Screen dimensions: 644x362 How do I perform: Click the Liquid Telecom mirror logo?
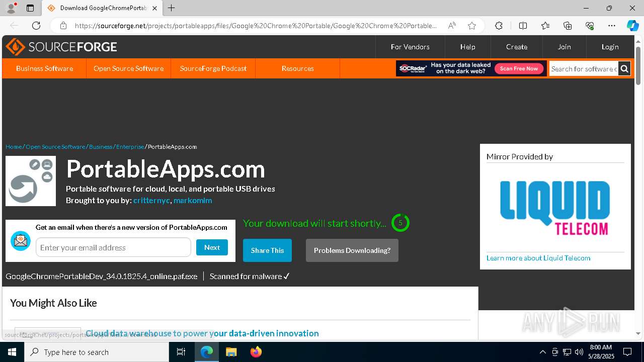(555, 208)
